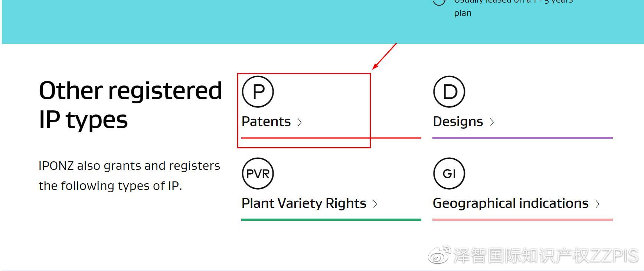This screenshot has height=271, width=644.
Task: Click the chevron next to Patents
Action: [300, 122]
